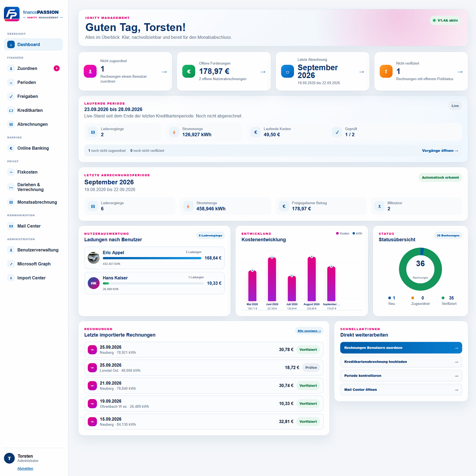Click Periode kontrollieren button

point(401,376)
